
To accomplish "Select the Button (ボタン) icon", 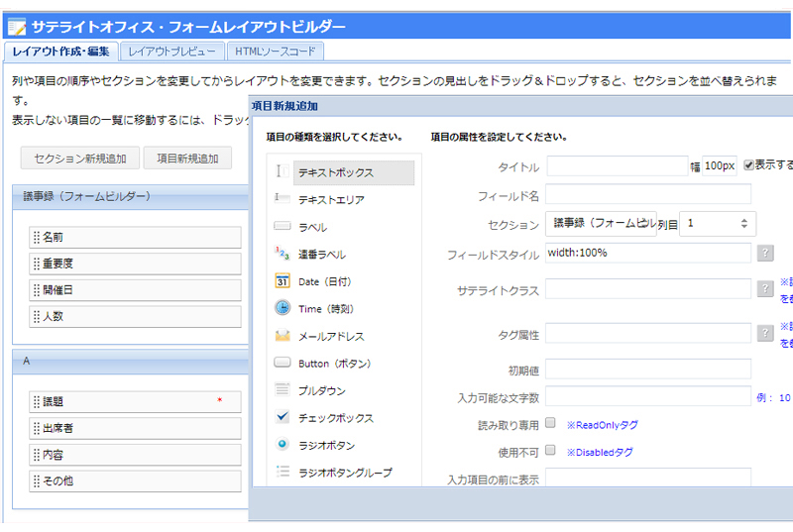I will [x=283, y=363].
